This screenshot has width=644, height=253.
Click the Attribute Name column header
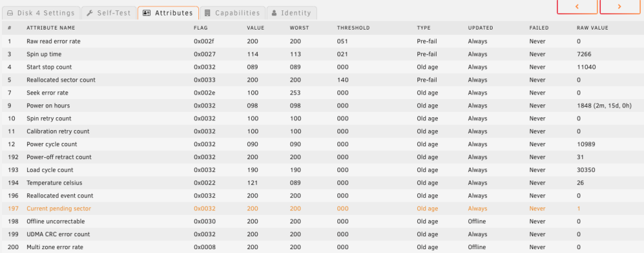51,28
